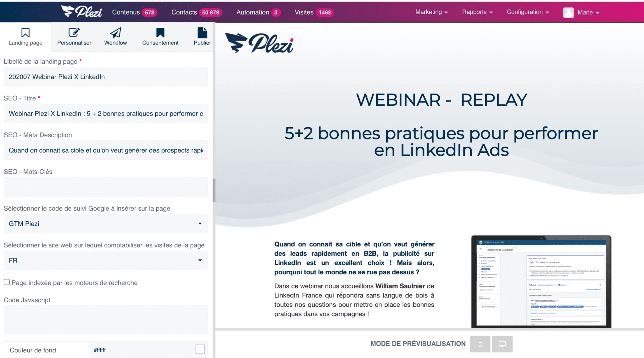
Task: Toggle Page indexée par les moteurs checkbox
Action: pyautogui.click(x=7, y=282)
